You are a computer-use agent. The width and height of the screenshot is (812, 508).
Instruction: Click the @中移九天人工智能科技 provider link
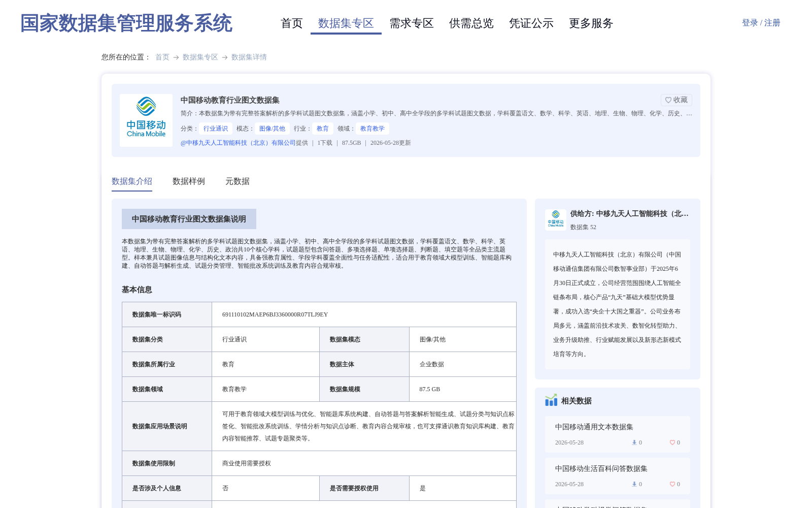click(x=238, y=143)
